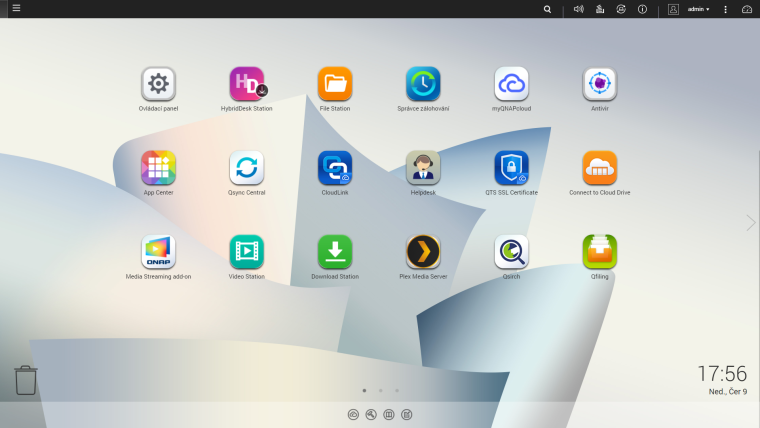Click the user profile icon
760x428 pixels.
tap(673, 9)
